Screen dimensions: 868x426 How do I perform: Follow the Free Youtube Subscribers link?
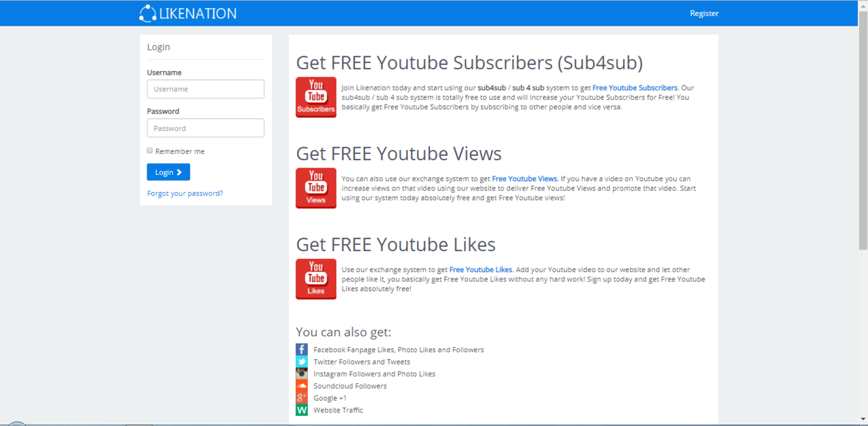635,88
